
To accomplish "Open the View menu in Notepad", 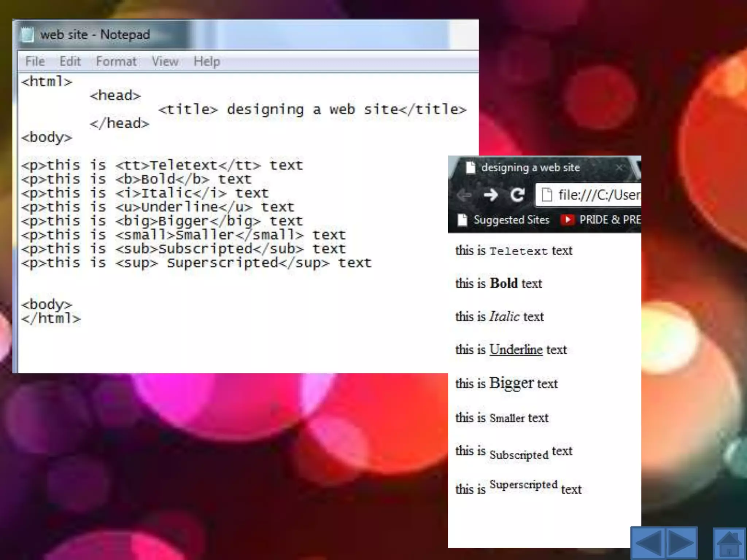I will 165,61.
